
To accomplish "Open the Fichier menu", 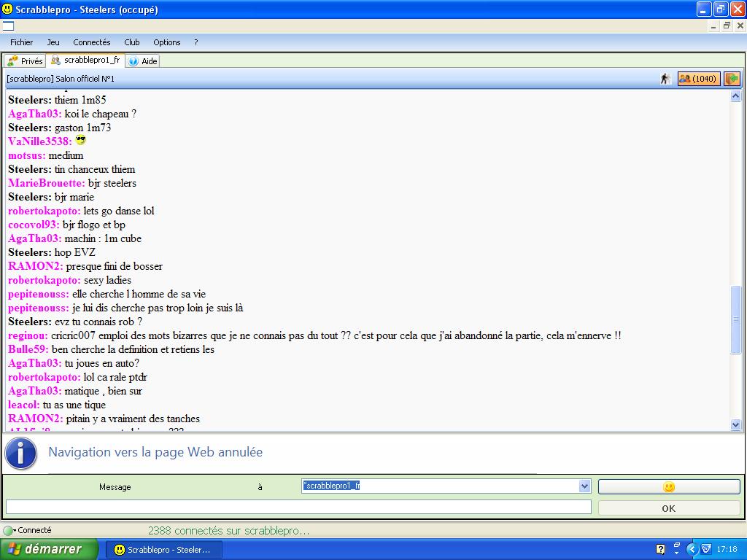I will coord(21,42).
